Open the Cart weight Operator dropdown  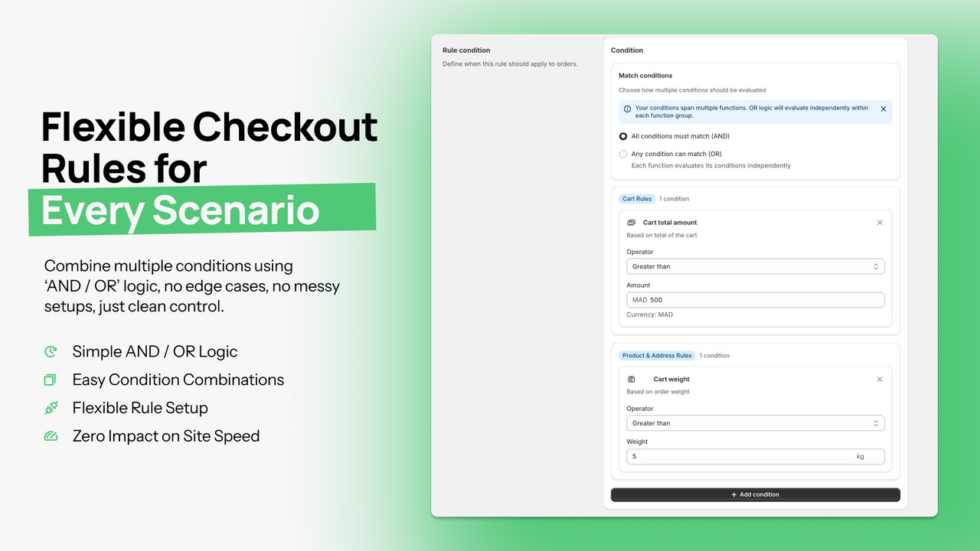pos(755,423)
